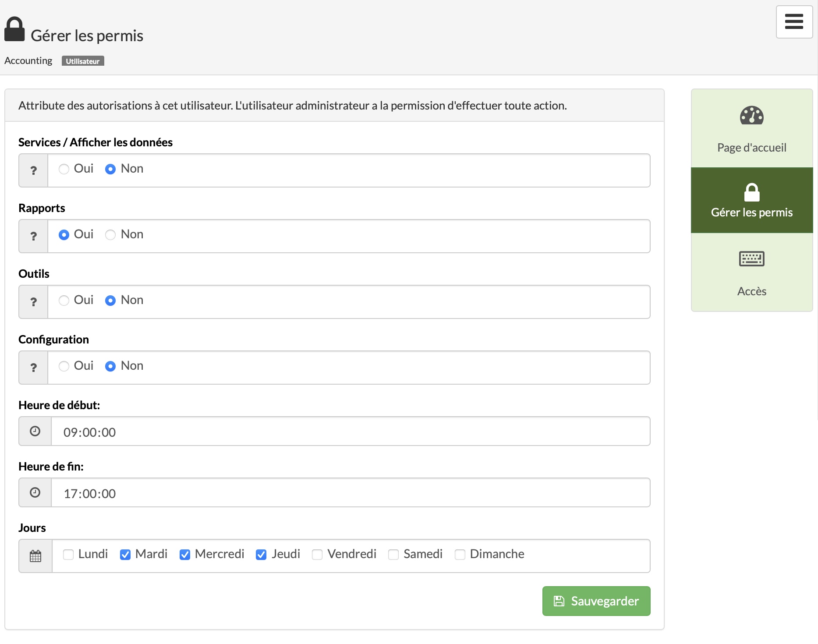Click help icon for Services / Afficher les données

coord(33,170)
